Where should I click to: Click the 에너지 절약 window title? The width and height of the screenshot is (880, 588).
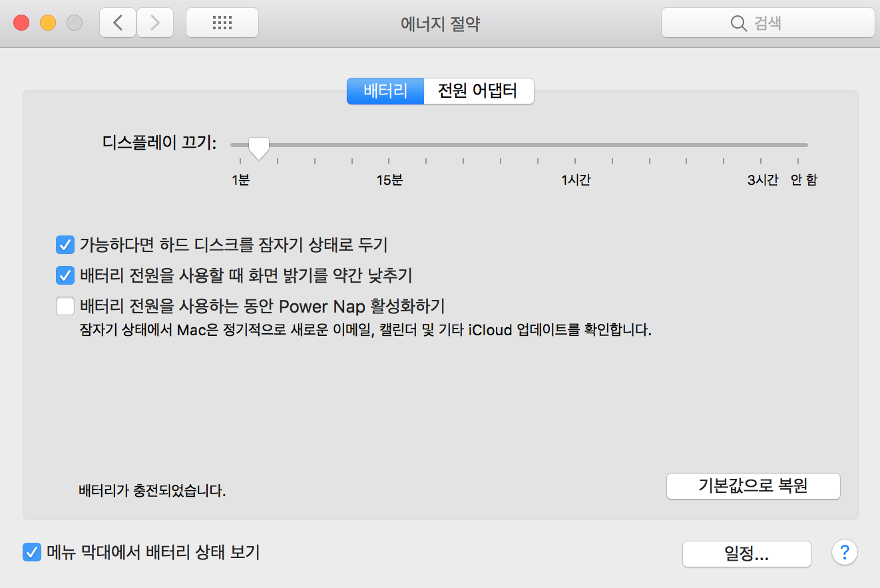click(x=440, y=23)
